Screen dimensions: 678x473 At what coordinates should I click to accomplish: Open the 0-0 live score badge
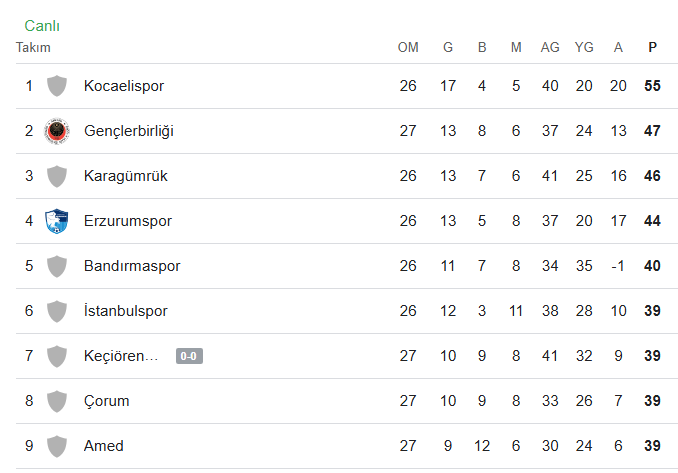[x=189, y=356]
